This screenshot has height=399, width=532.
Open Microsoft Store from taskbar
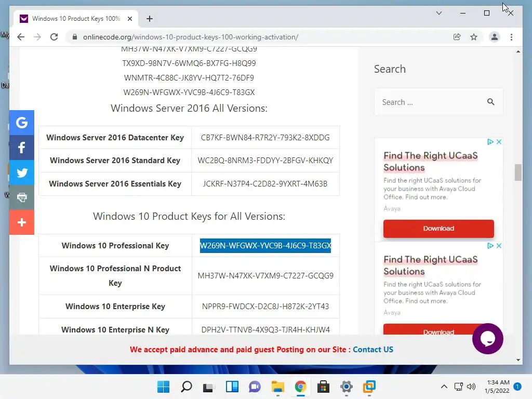[x=323, y=387]
